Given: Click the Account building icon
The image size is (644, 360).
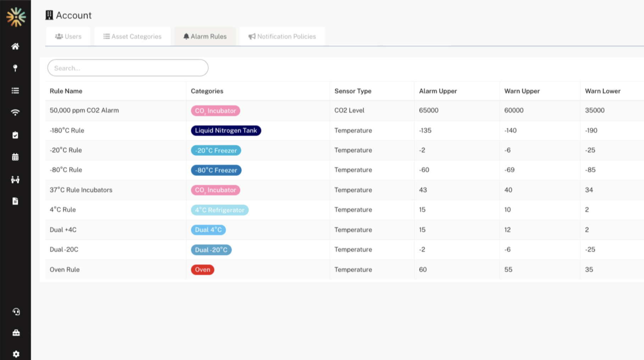Looking at the screenshot, I should [x=49, y=15].
